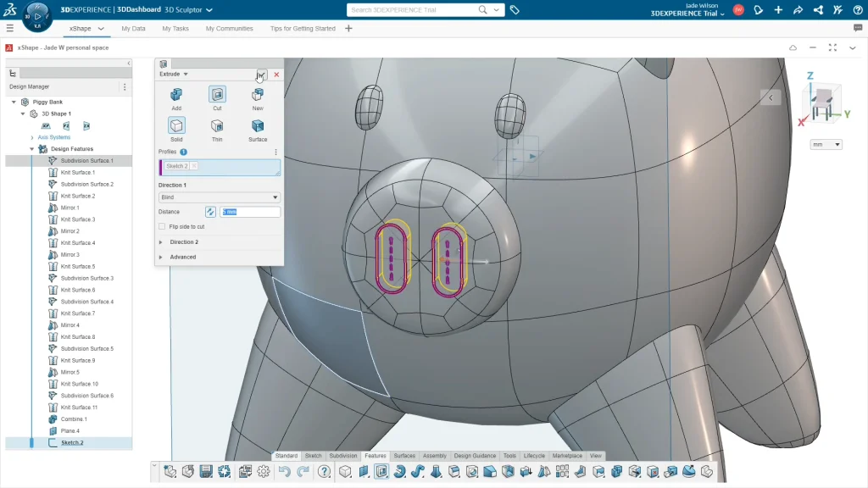Open the Help question mark in bottom toolbar
Viewport: 868px width, 488px height.
pyautogui.click(x=324, y=472)
